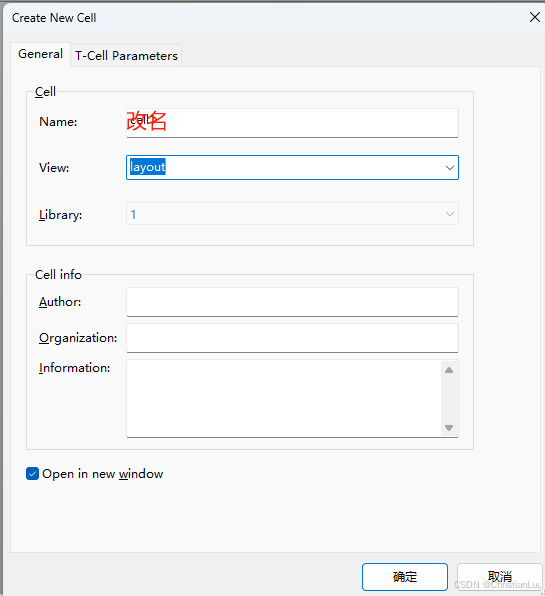This screenshot has width=545, height=596.
Task: Click the Author input field
Action: [x=292, y=302]
